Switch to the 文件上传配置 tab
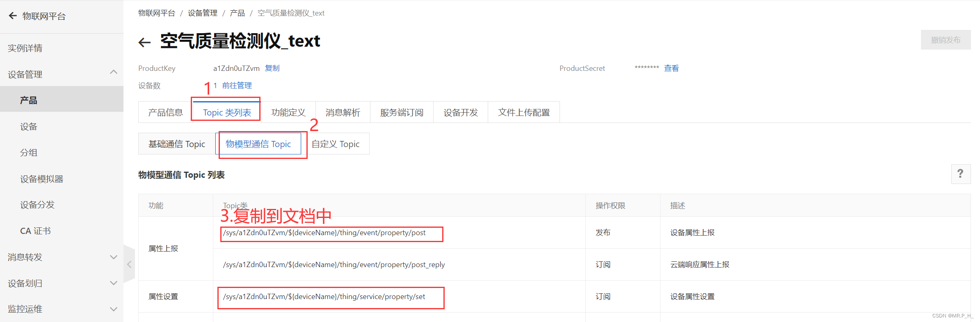The width and height of the screenshot is (980, 322). pyautogui.click(x=524, y=112)
